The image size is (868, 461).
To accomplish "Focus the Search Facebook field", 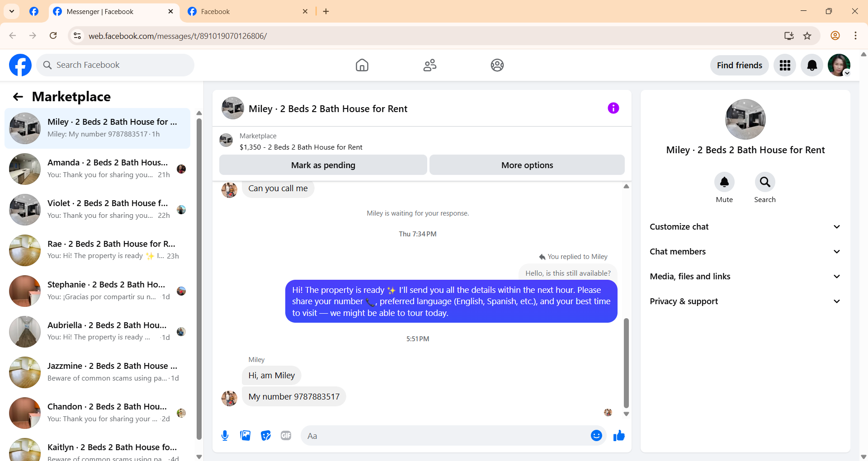I will [x=115, y=65].
